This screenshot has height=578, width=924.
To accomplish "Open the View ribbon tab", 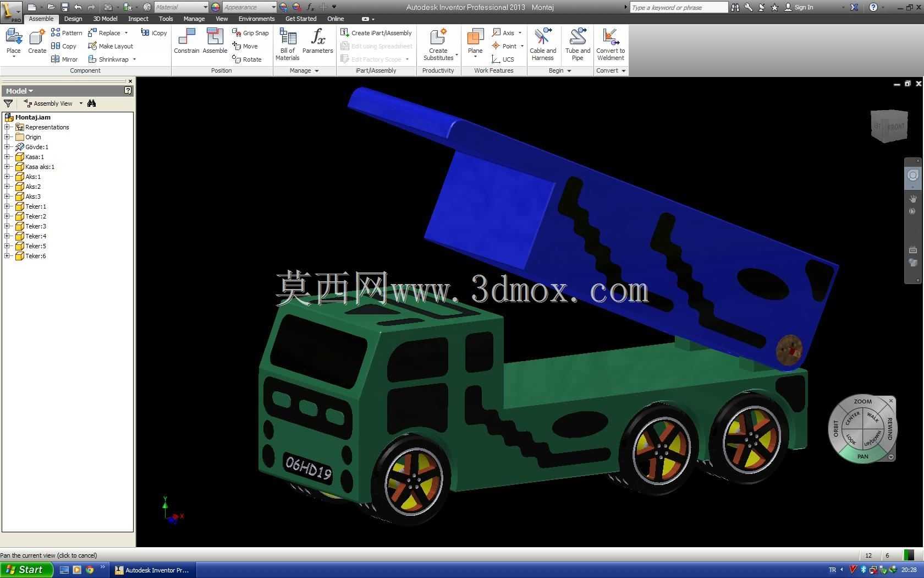I will (222, 19).
